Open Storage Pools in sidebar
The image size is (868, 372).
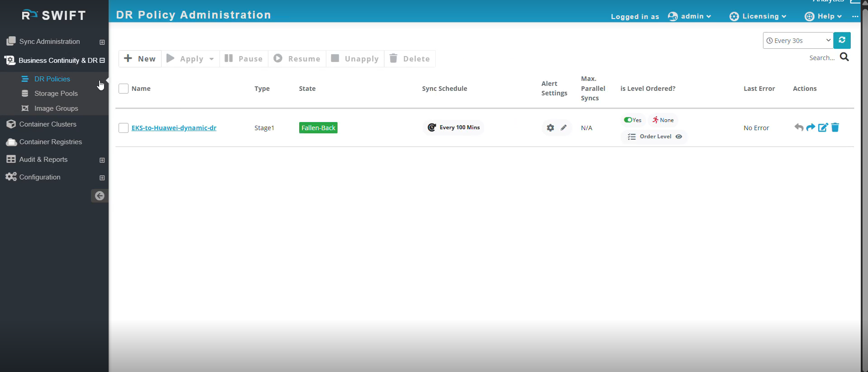click(56, 94)
